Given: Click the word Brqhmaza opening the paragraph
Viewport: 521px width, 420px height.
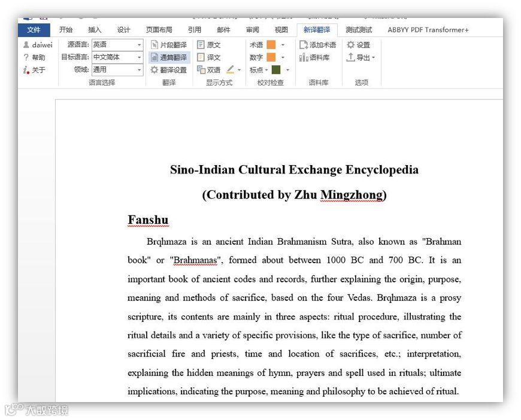Looking at the screenshot, I should 166,242.
